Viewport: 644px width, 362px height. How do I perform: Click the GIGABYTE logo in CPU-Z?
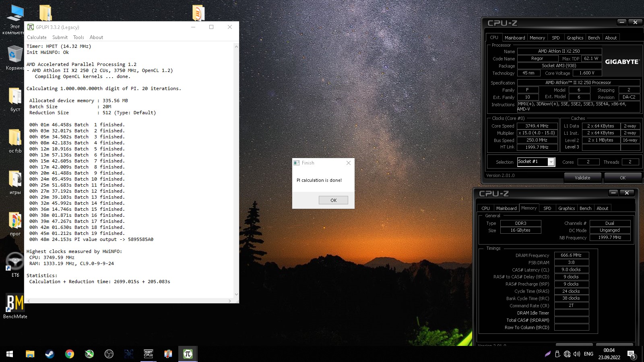[x=622, y=62]
